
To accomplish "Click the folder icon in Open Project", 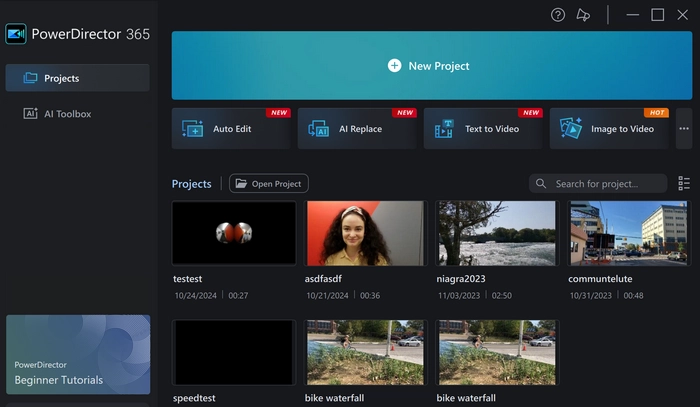I will pos(241,183).
